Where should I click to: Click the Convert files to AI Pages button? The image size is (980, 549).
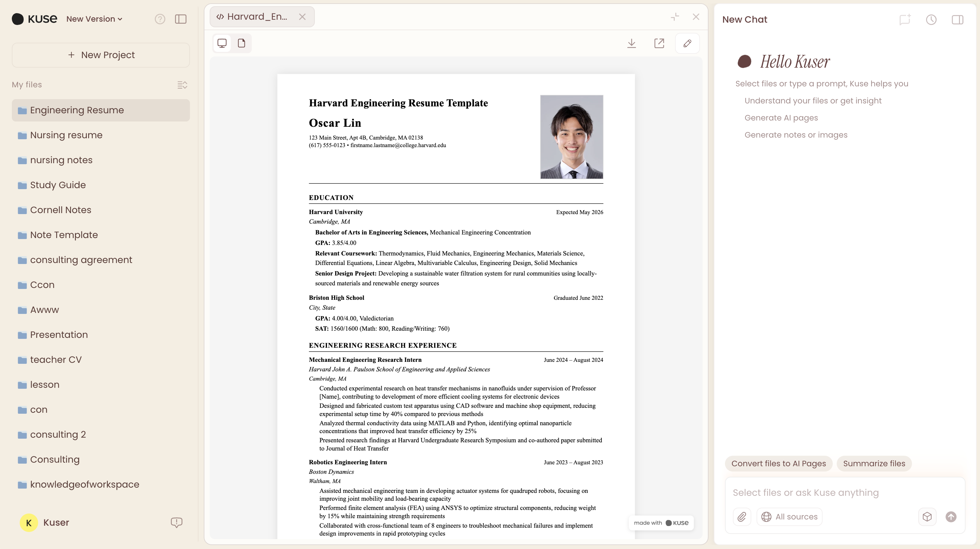click(x=778, y=463)
